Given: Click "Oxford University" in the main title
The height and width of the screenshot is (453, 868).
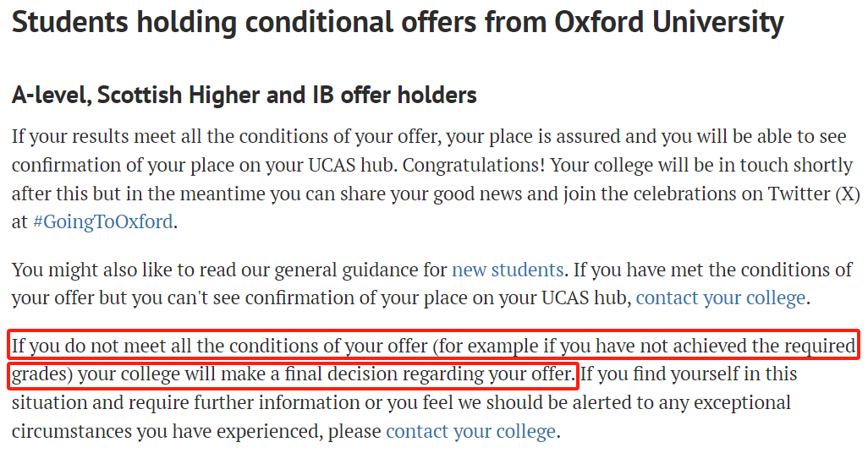Looking at the screenshot, I should pyautogui.click(x=668, y=22).
